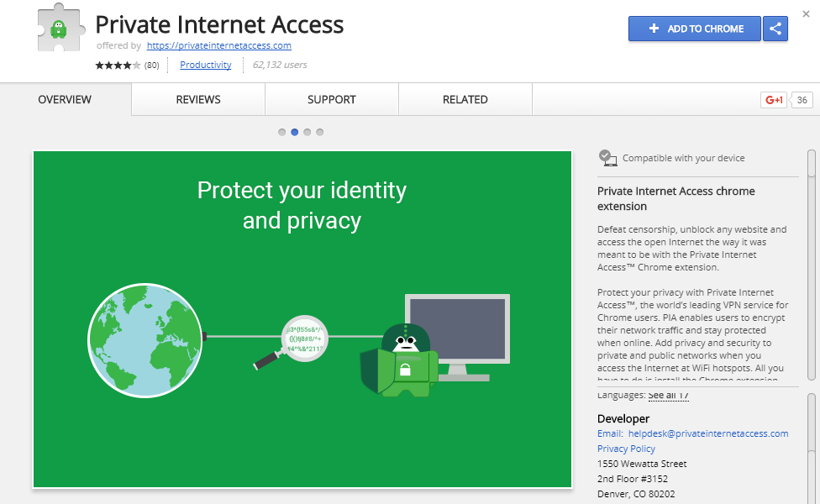The width and height of the screenshot is (820, 504).
Task: Open the developer Privacy Policy link
Action: point(626,449)
